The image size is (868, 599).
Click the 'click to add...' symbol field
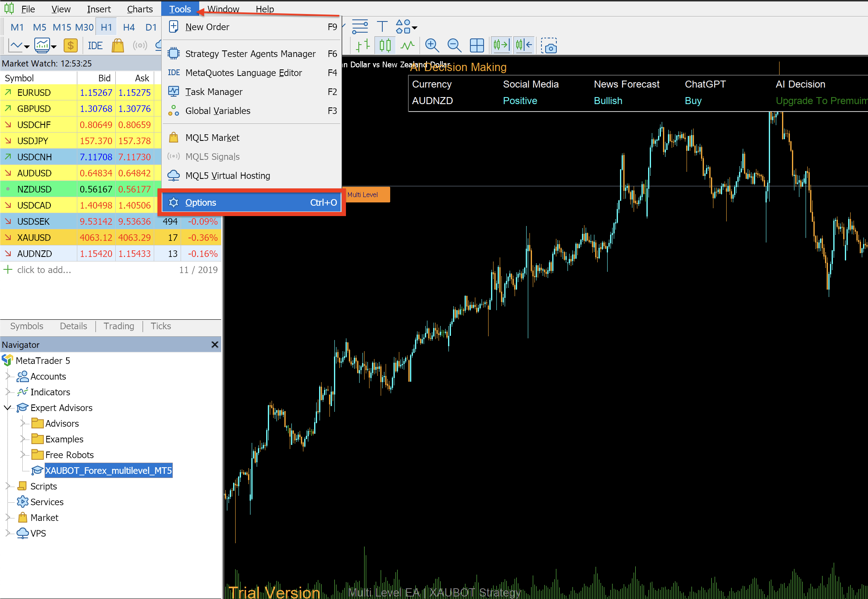[44, 270]
